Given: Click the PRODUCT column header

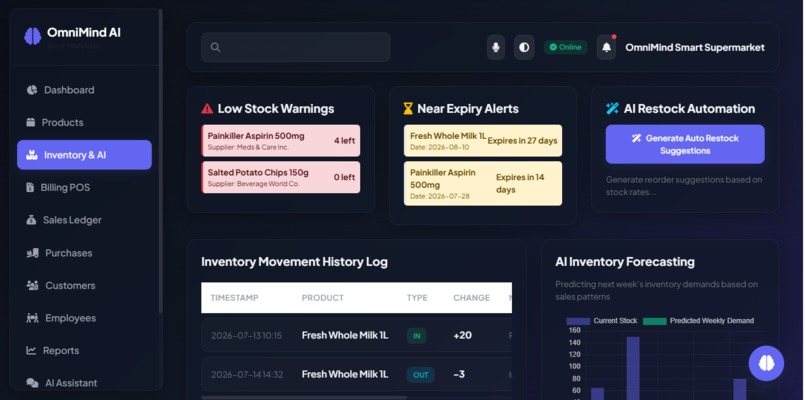Looking at the screenshot, I should coord(323,298).
